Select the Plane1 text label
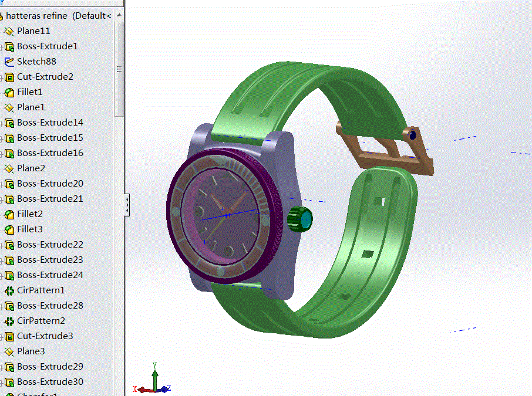The height and width of the screenshot is (396, 532). click(31, 107)
